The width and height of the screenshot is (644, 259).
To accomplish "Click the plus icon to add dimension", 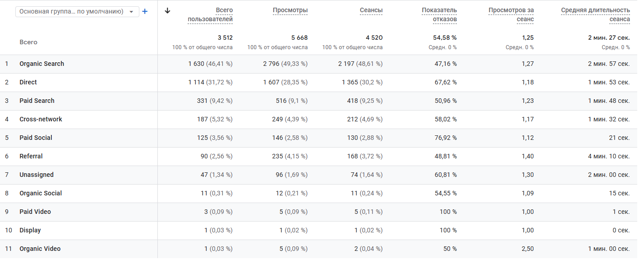I will 145,11.
